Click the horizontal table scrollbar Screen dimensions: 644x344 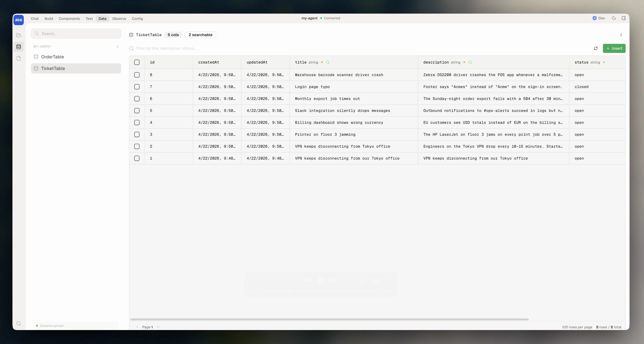pyautogui.click(x=329, y=319)
